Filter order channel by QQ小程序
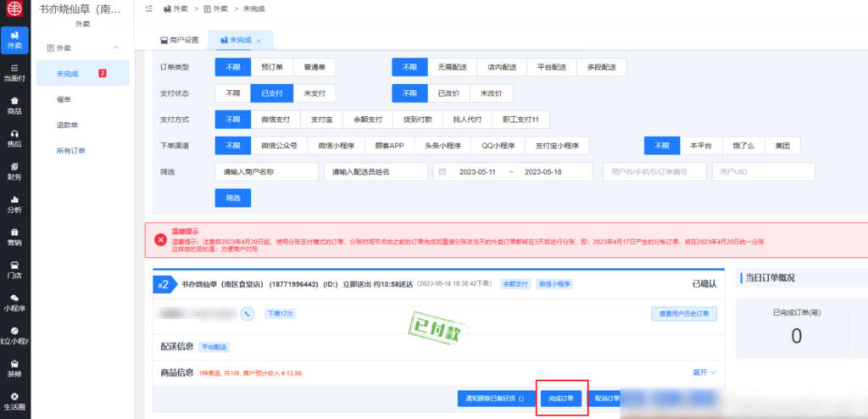The image size is (868, 419). point(498,147)
